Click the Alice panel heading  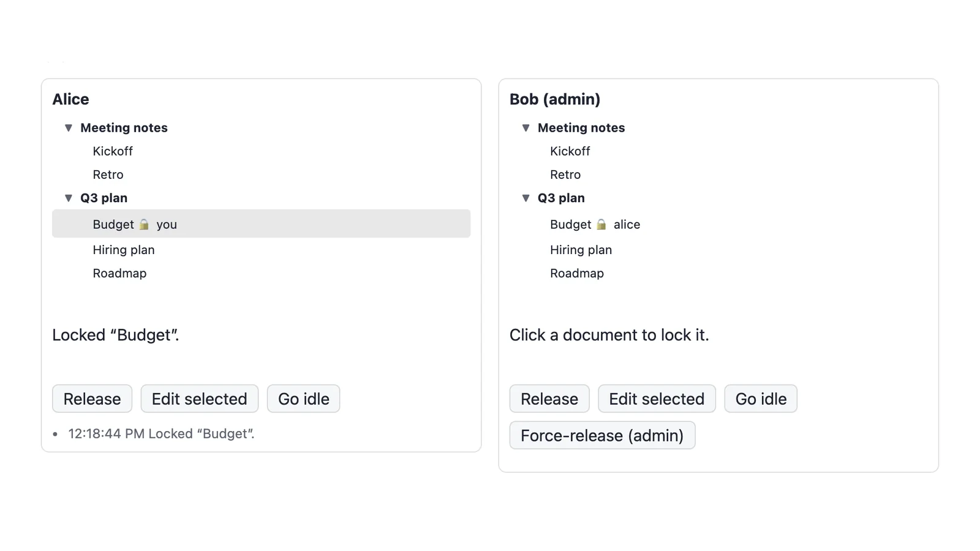(x=70, y=99)
